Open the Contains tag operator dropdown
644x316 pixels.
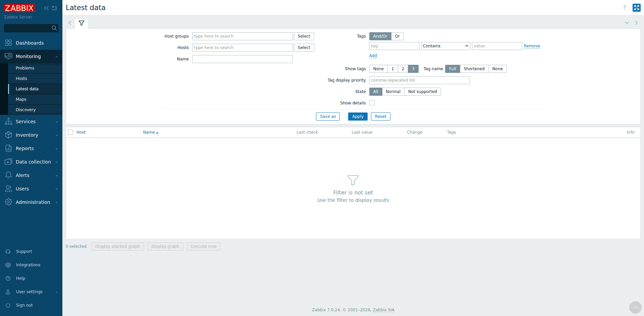click(x=445, y=46)
